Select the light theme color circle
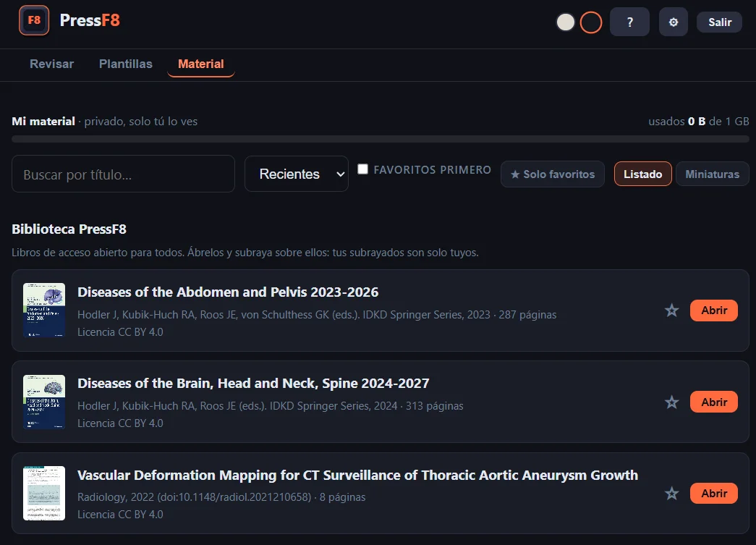The width and height of the screenshot is (756, 545). [x=566, y=22]
